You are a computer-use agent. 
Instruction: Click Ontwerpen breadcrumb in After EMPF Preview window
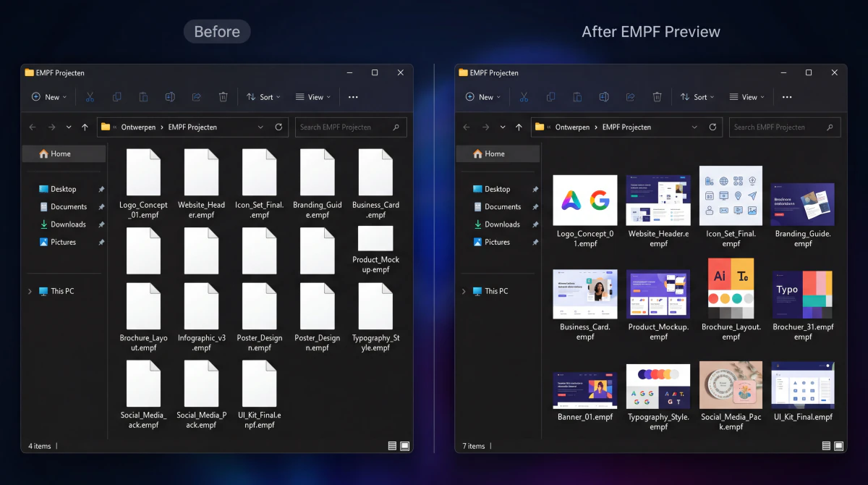[573, 127]
